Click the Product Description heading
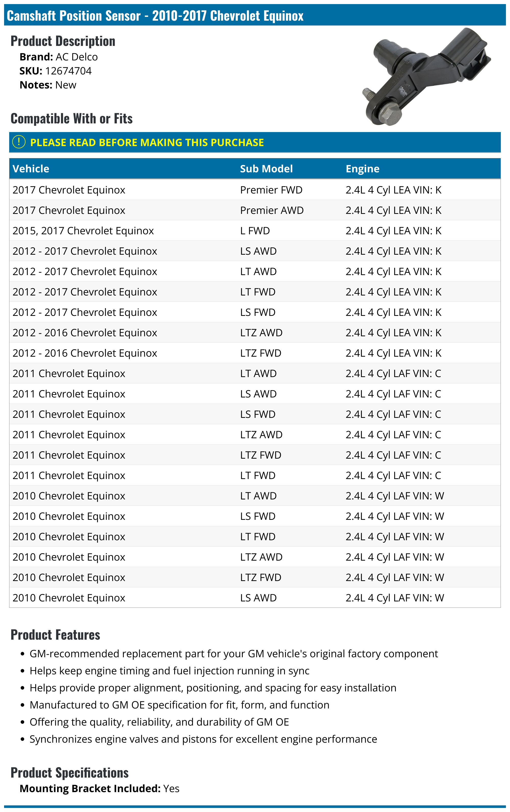The image size is (510, 812). tap(63, 41)
